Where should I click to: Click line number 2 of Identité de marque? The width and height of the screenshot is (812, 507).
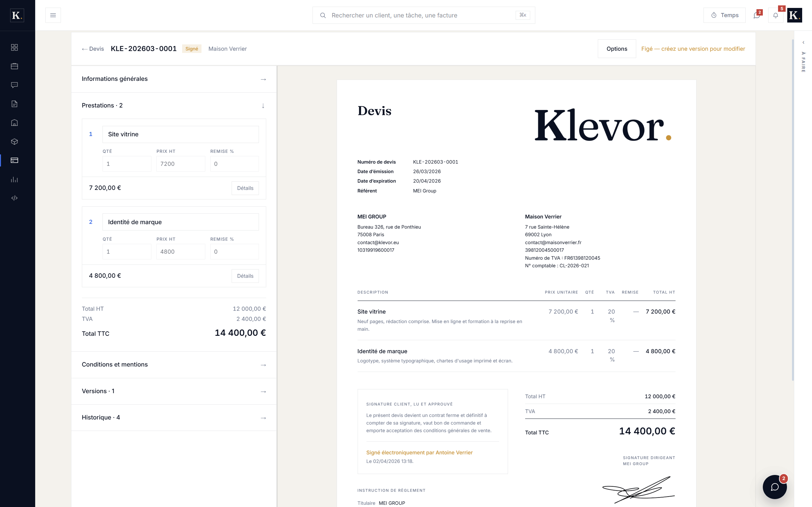click(91, 222)
